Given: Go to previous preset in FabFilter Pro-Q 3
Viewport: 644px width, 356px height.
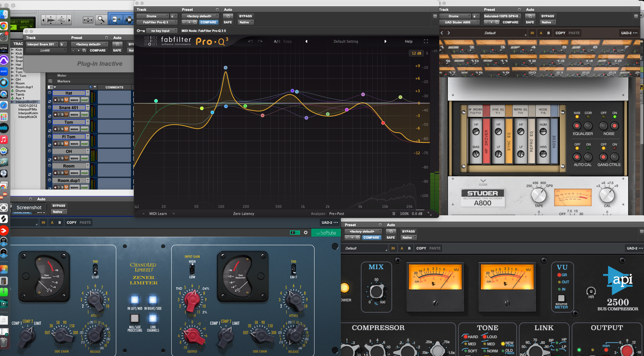Looking at the screenshot, I should click(306, 41).
